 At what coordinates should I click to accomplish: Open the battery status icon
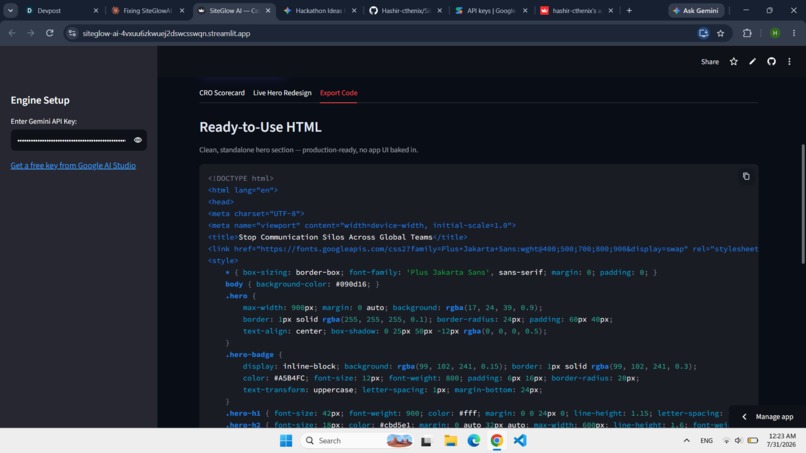pyautogui.click(x=753, y=441)
